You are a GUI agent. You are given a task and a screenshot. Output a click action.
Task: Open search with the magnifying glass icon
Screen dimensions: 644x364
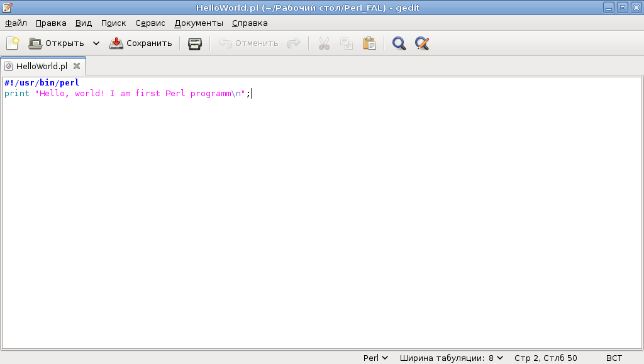(399, 43)
